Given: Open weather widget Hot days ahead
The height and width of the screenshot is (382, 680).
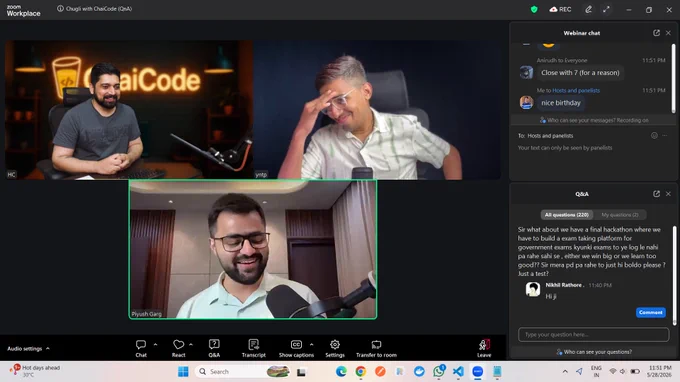Looking at the screenshot, I should [x=36, y=371].
